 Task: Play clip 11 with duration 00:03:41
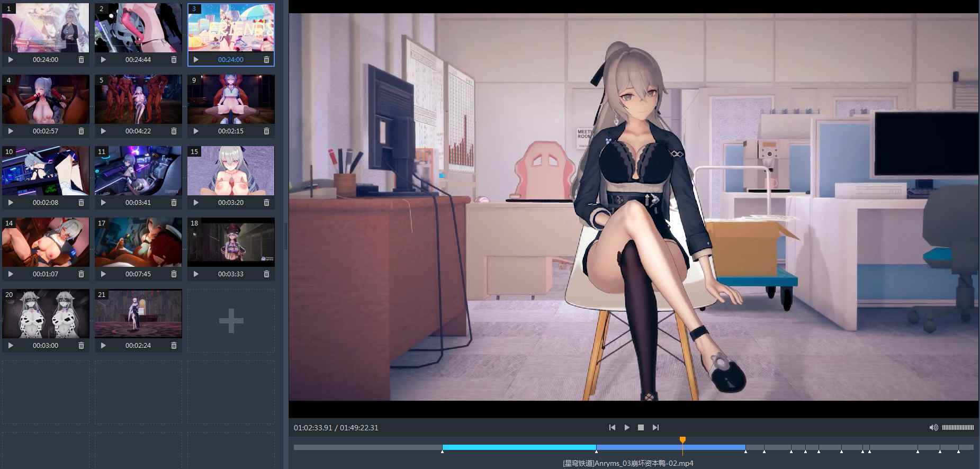103,203
